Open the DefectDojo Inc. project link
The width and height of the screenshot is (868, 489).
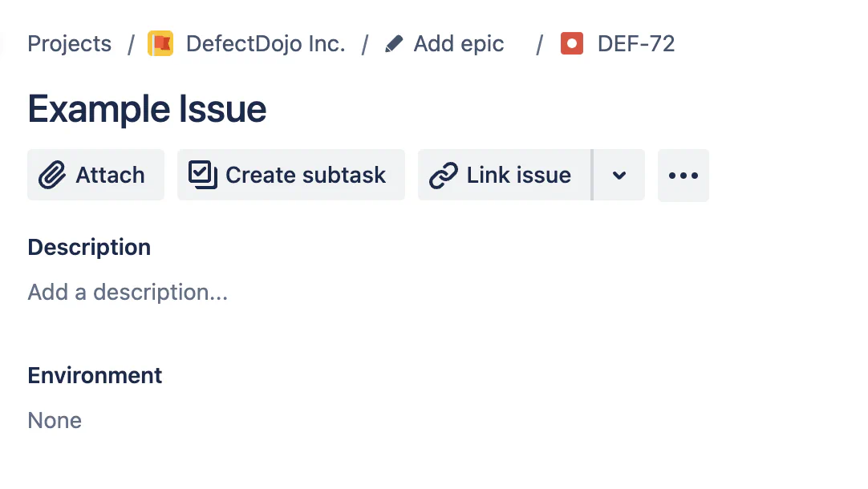266,43
